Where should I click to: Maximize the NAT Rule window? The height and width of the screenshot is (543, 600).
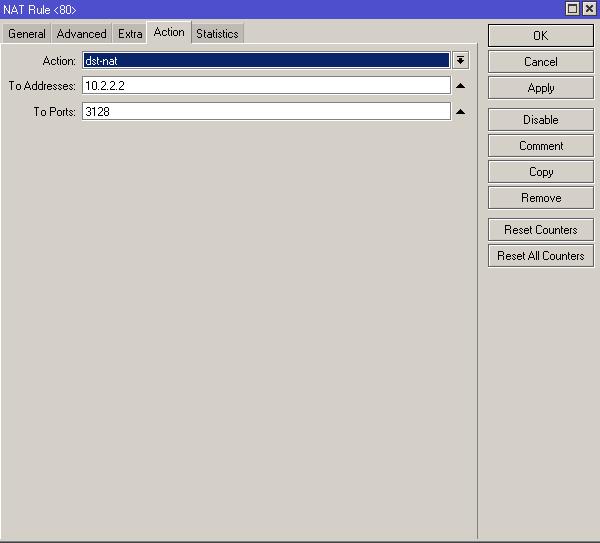(572, 8)
